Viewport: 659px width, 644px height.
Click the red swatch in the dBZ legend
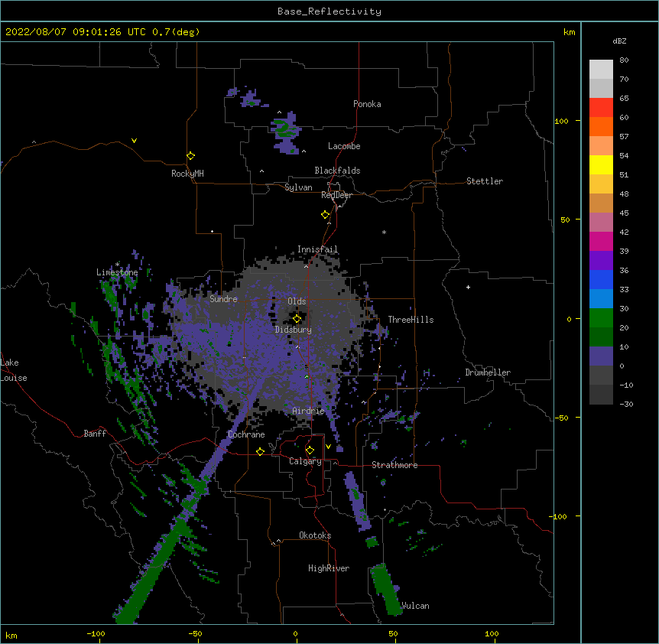coord(601,108)
